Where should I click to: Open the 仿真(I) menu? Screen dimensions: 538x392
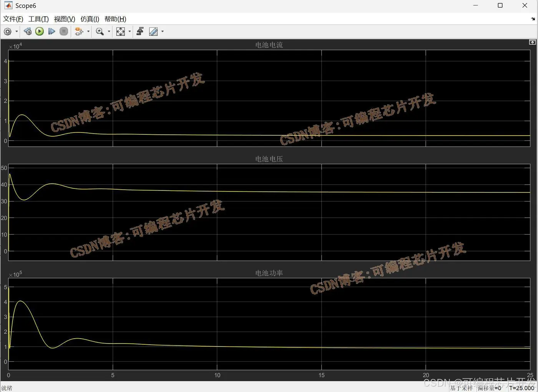pyautogui.click(x=90, y=19)
